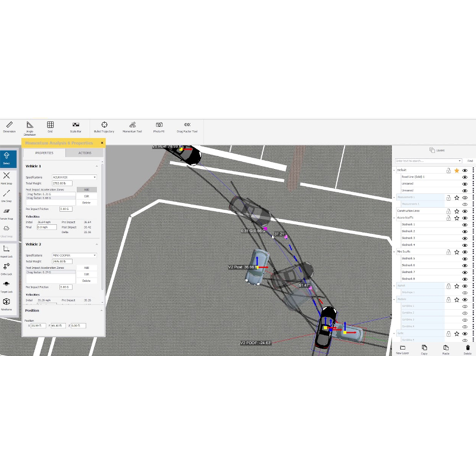The width and height of the screenshot is (476, 476).
Task: Switch to the Actions tab
Action: (x=84, y=153)
